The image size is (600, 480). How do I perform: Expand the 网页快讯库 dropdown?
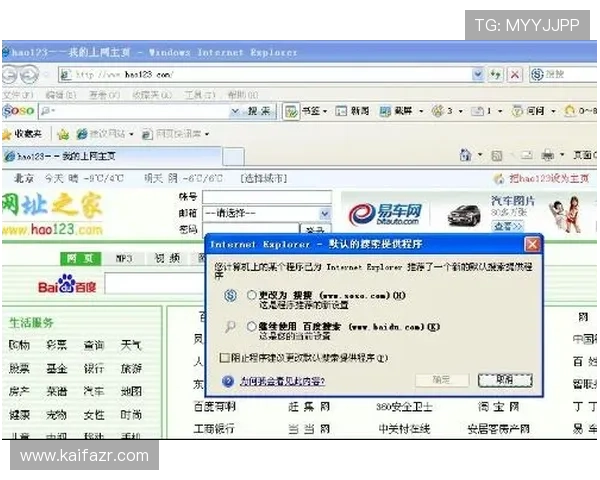pyautogui.click(x=207, y=134)
